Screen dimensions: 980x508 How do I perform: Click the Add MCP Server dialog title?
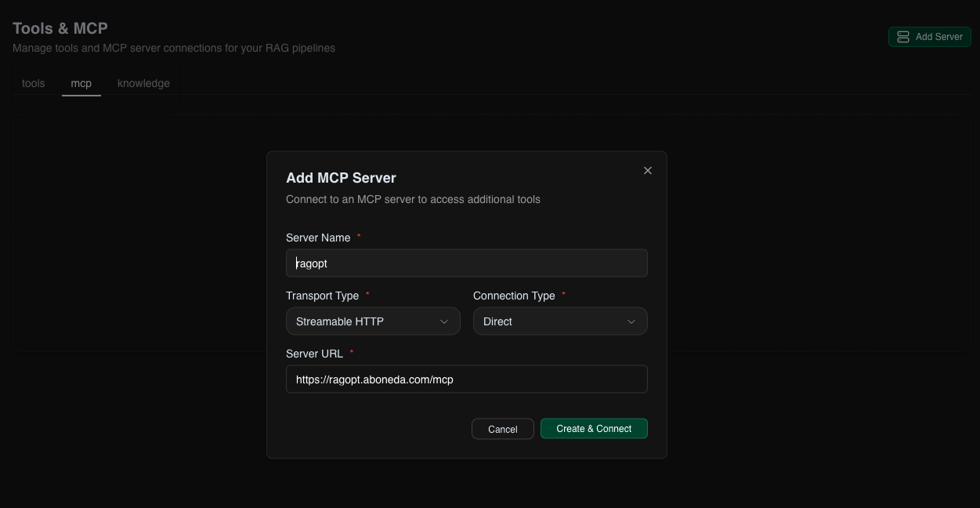coord(341,178)
